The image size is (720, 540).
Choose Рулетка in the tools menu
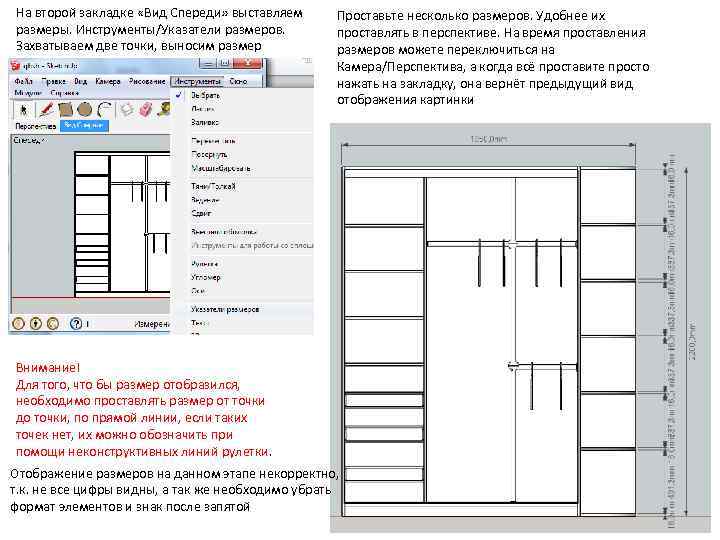(204, 264)
